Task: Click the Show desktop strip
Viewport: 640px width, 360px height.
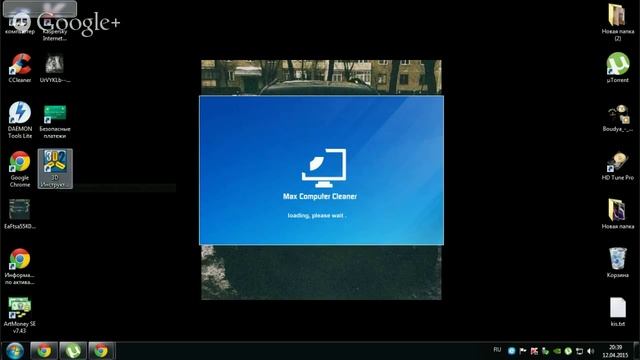Action: (x=636, y=351)
